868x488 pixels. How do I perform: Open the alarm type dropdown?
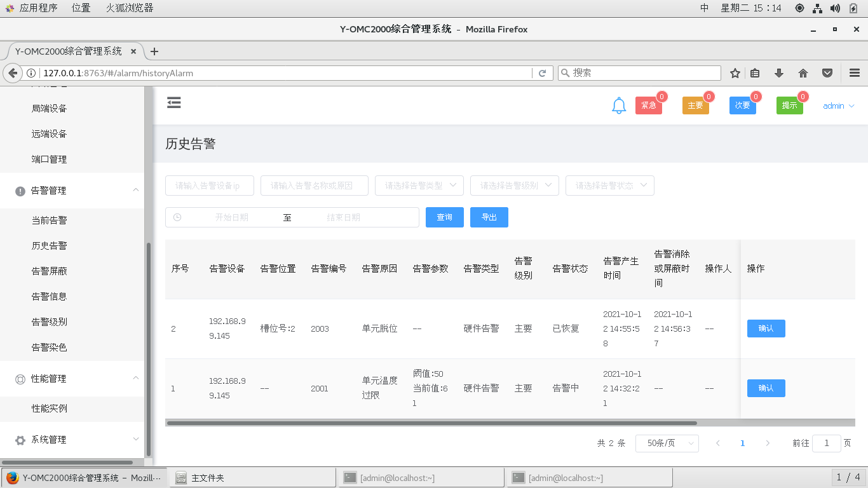[x=419, y=186]
